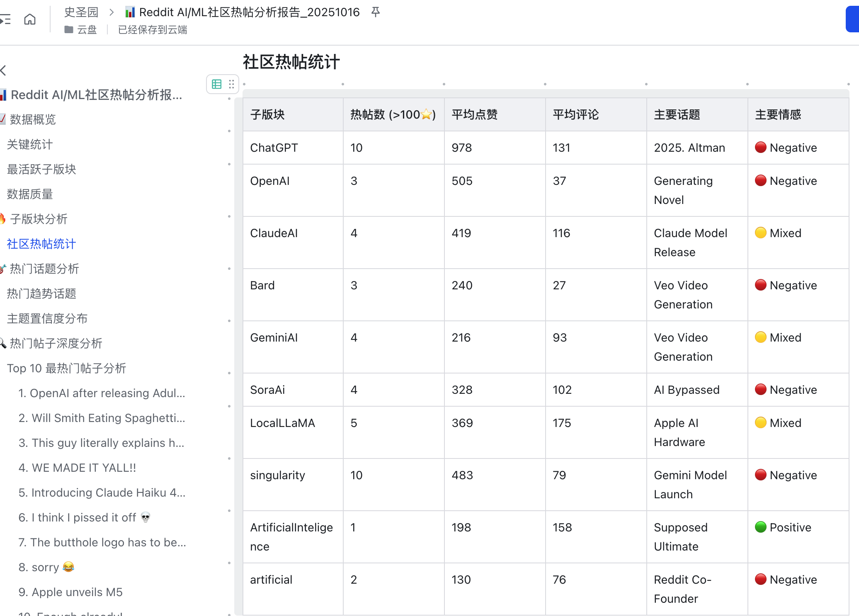Click the home icon in top bar
The height and width of the screenshot is (616, 859).
point(30,19)
